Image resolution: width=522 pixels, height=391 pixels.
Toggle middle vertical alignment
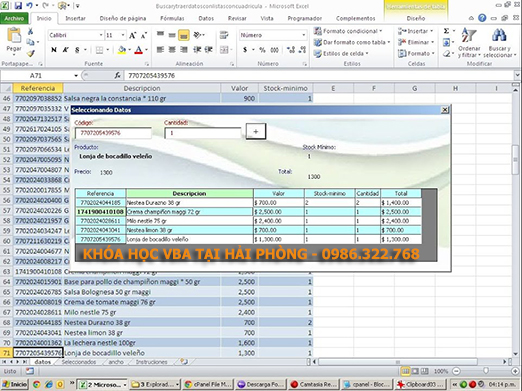[x=172, y=35]
